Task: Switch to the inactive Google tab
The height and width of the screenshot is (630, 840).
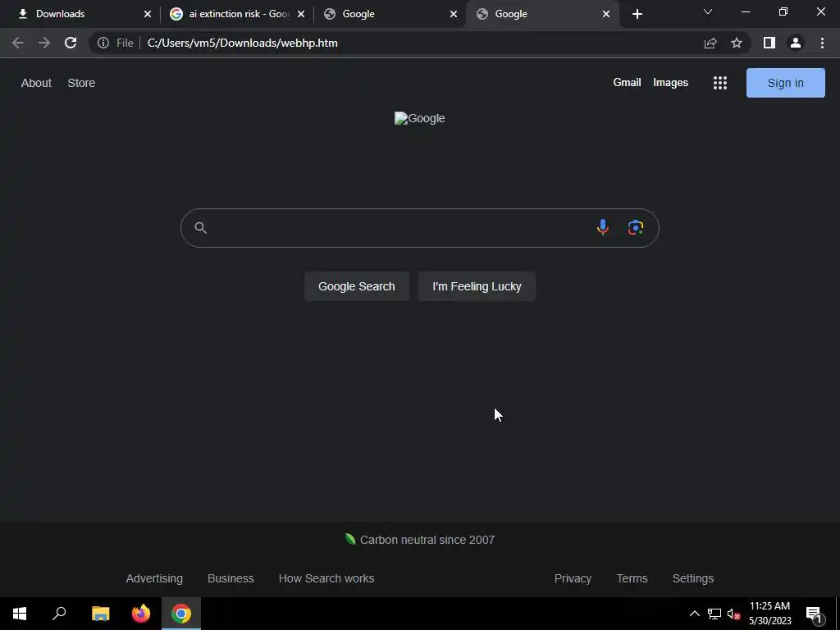Action: click(389, 14)
